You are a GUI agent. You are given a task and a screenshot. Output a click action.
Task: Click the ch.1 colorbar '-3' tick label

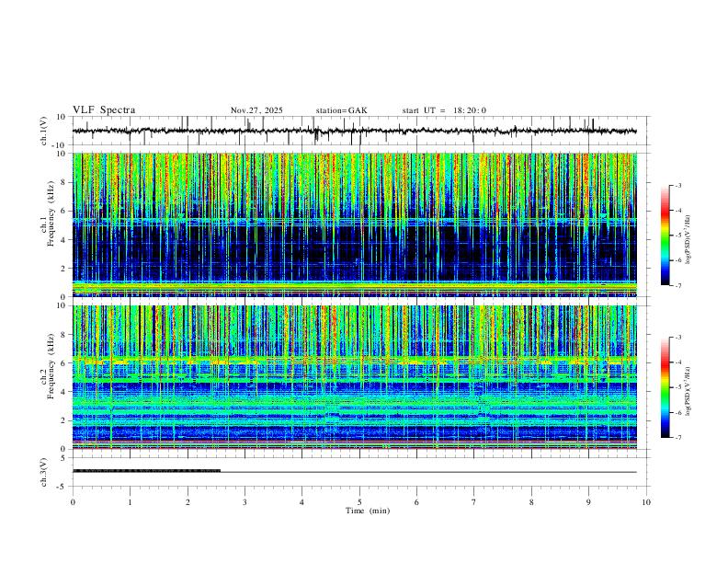pos(677,185)
